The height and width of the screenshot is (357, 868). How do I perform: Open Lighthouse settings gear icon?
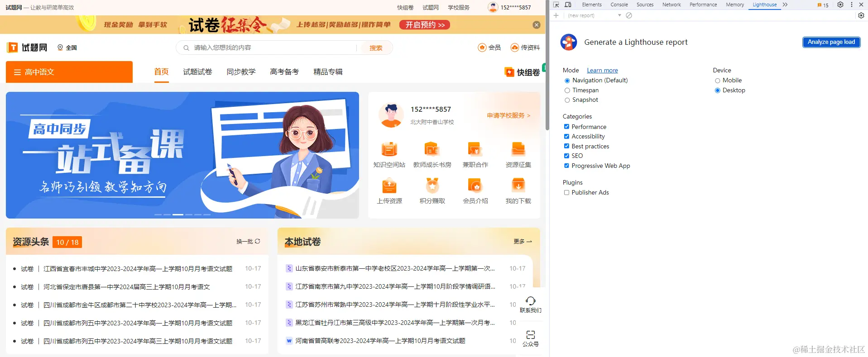pos(861,15)
